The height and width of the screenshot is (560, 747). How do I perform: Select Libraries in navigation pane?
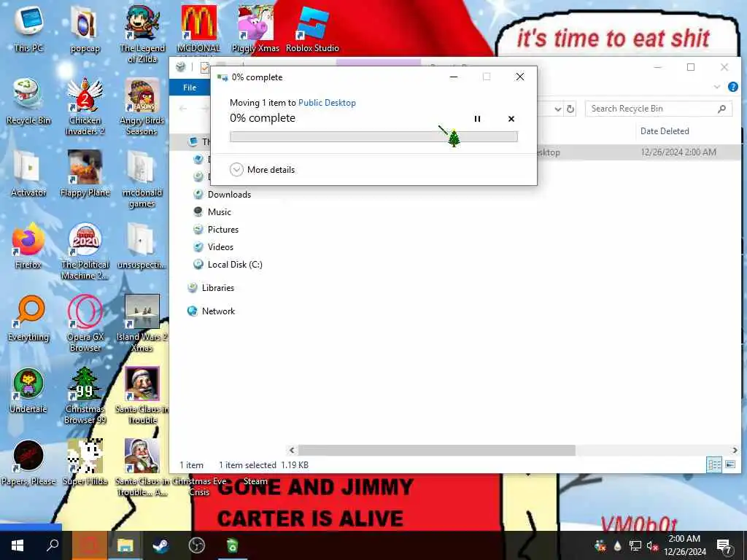pos(217,288)
